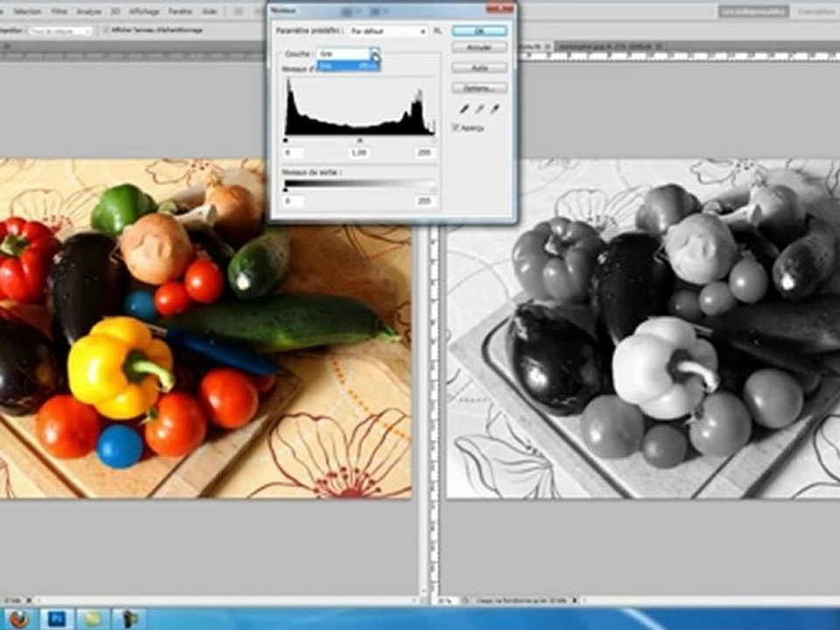840x630 pixels.
Task: Select the highlighted Gris channel option
Action: click(348, 66)
